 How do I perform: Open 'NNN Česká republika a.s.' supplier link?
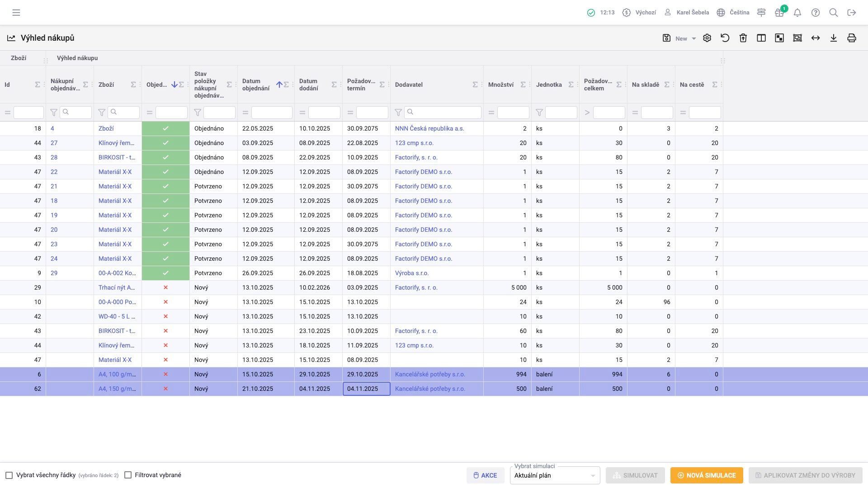pyautogui.click(x=429, y=129)
